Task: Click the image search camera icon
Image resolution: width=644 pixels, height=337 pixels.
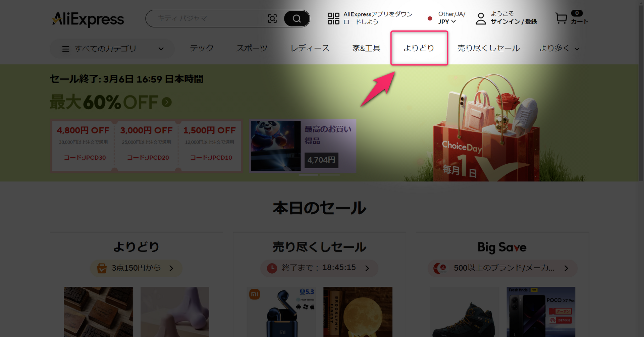Action: click(272, 18)
